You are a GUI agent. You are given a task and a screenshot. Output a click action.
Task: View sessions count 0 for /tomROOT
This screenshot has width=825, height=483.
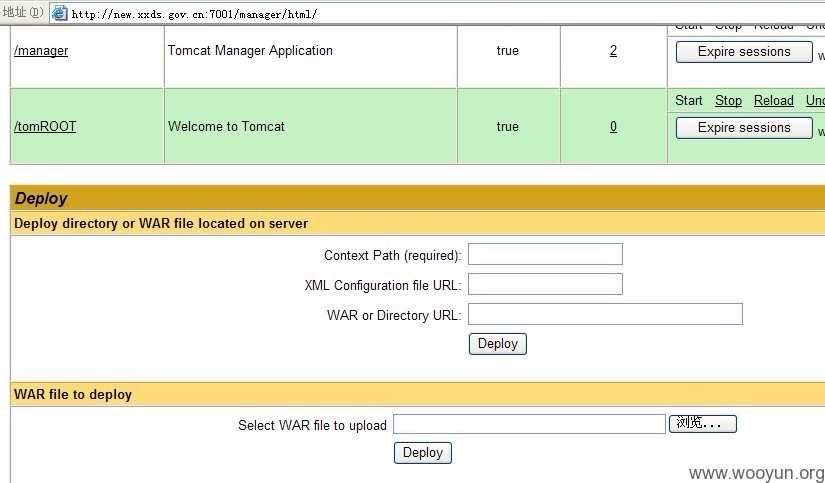pos(613,126)
